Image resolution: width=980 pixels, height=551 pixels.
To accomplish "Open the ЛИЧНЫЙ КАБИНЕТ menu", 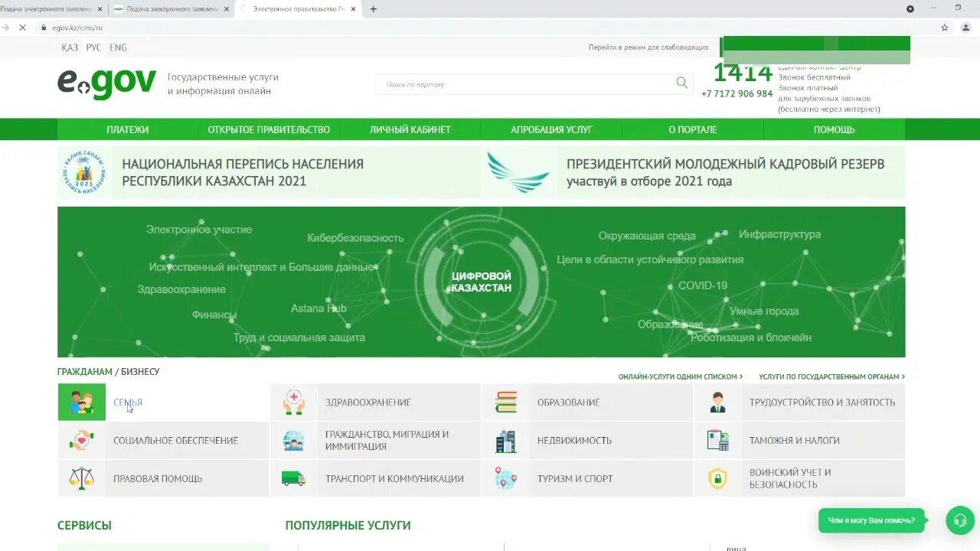I will coord(409,129).
